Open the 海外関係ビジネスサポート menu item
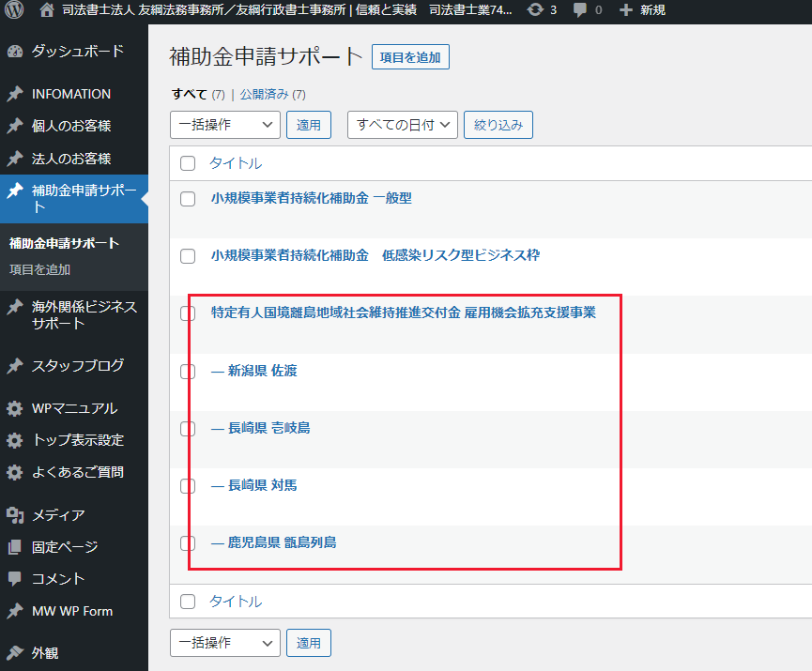 pos(84,314)
